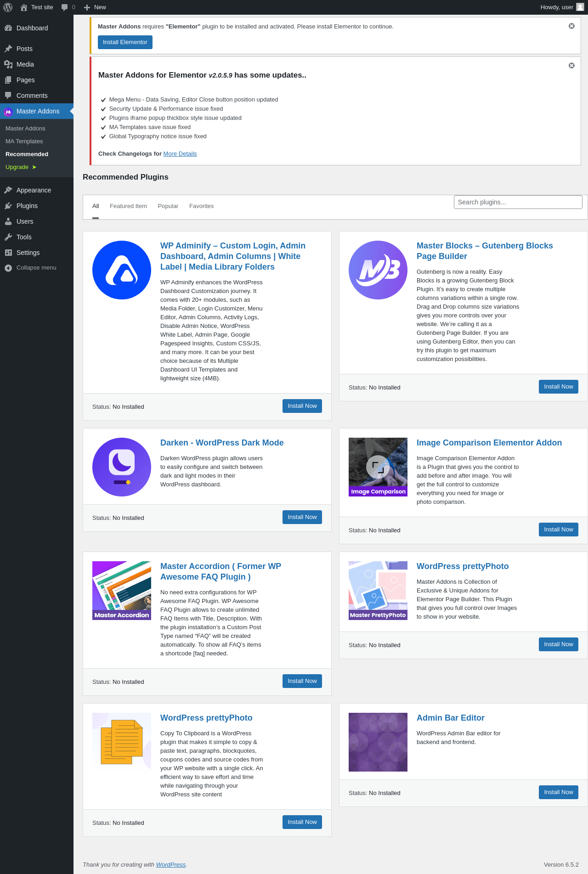Click the Posts pushpin icon
588x874 pixels.
click(8, 49)
